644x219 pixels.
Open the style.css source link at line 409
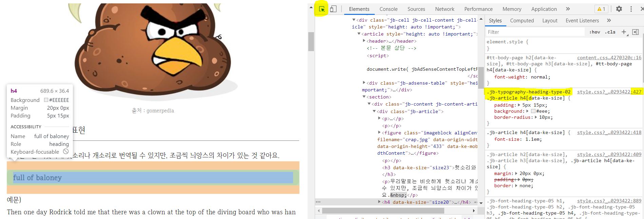pos(609,154)
